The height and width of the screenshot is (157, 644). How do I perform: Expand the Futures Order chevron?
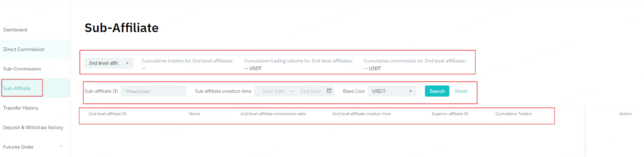pos(61,146)
